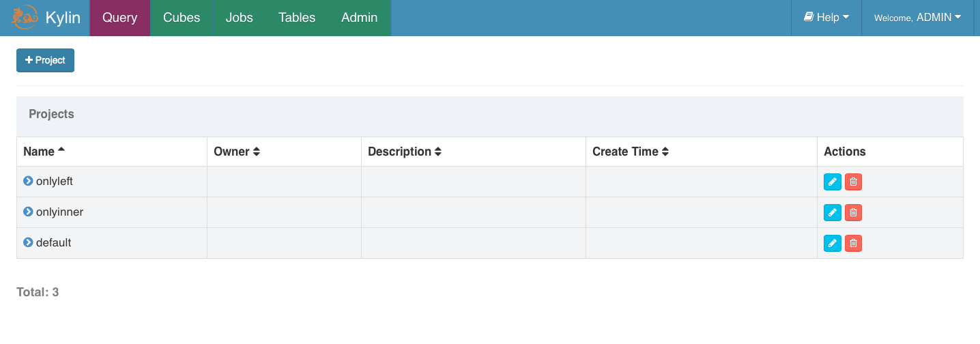
Task: Go to the Jobs tab
Action: coord(240,18)
